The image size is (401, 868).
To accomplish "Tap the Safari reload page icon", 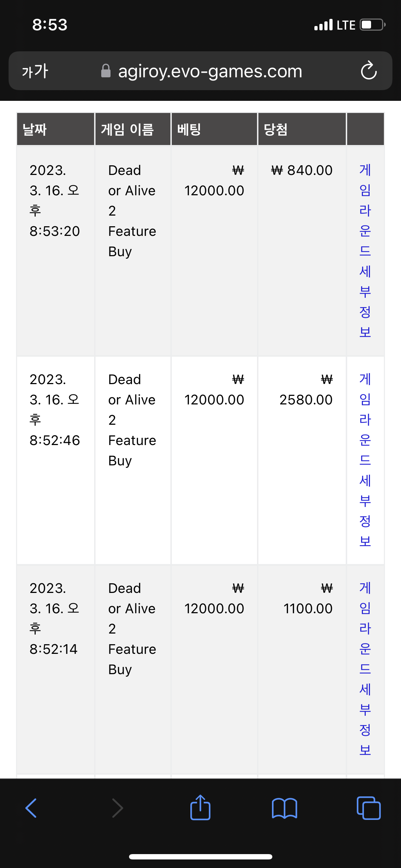I will [x=369, y=71].
